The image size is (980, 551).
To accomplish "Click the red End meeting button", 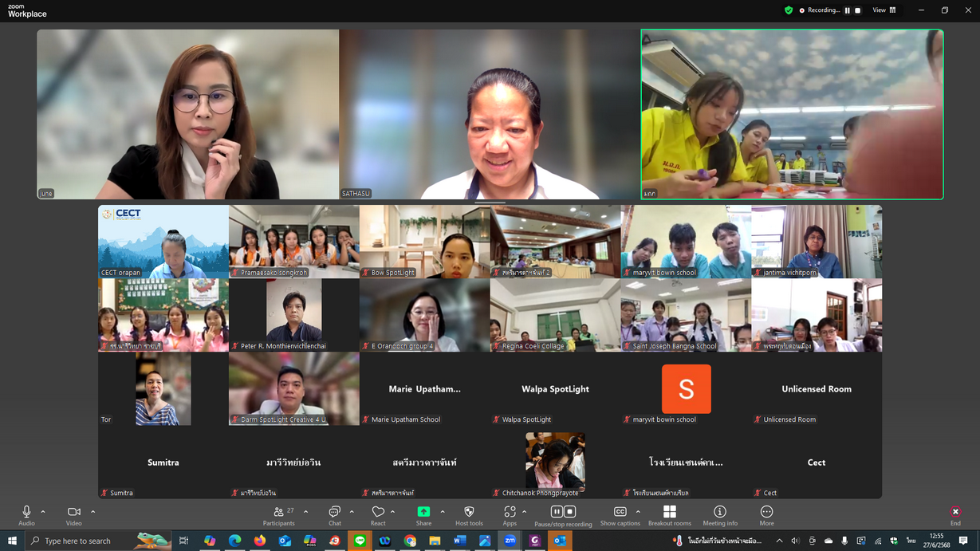I will pyautogui.click(x=954, y=513).
